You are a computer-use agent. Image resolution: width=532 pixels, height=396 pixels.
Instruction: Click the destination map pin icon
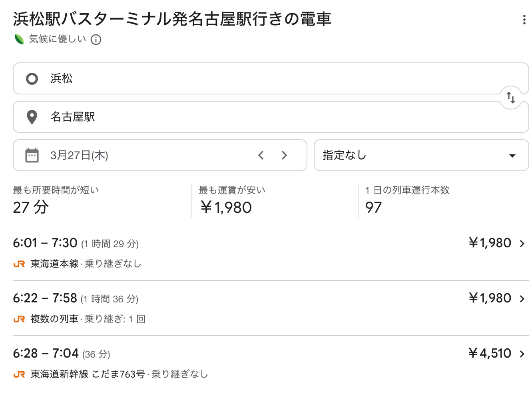click(32, 117)
